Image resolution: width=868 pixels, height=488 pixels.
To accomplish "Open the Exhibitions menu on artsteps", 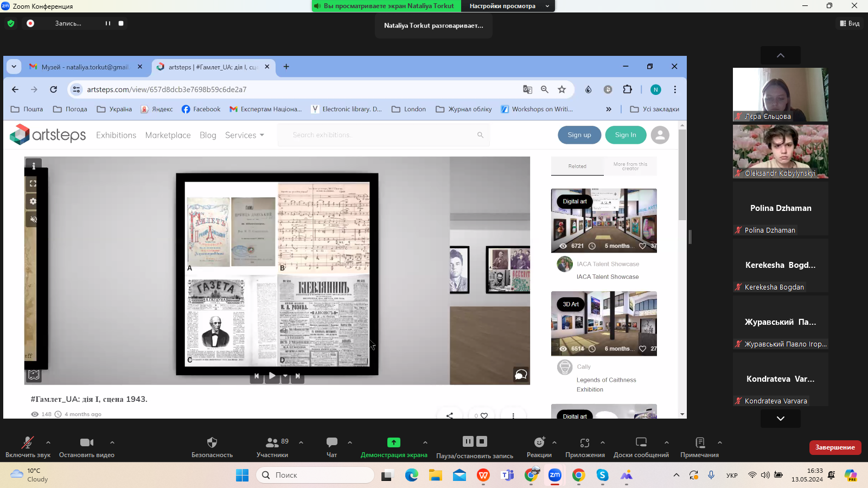I will pos(116,135).
